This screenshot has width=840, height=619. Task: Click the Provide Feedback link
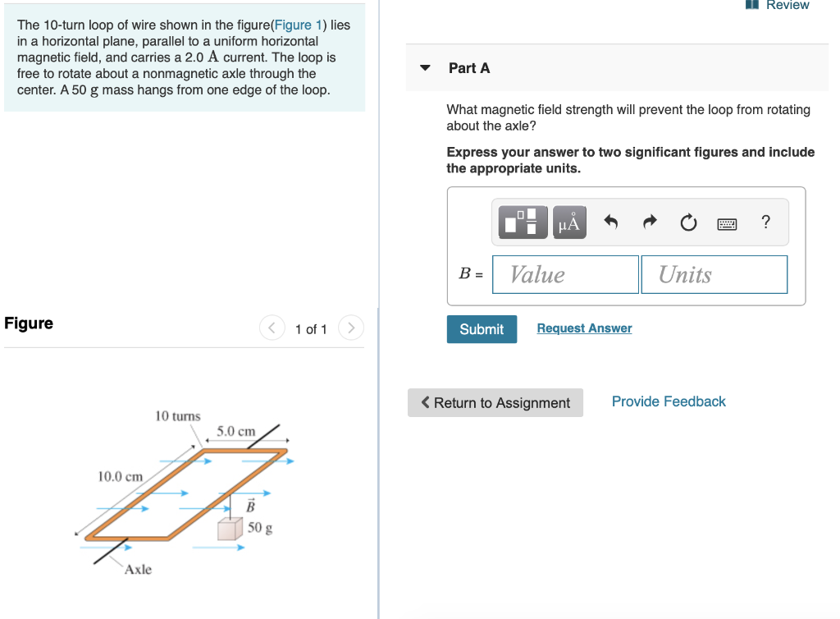668,401
